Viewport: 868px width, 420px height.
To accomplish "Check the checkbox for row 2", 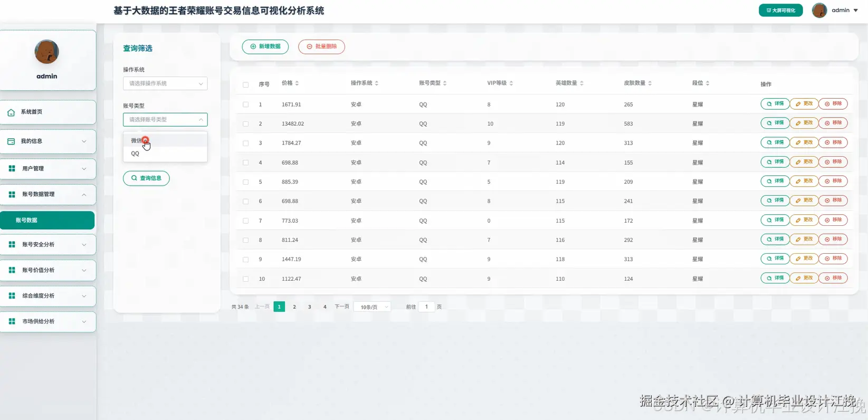I will [245, 124].
